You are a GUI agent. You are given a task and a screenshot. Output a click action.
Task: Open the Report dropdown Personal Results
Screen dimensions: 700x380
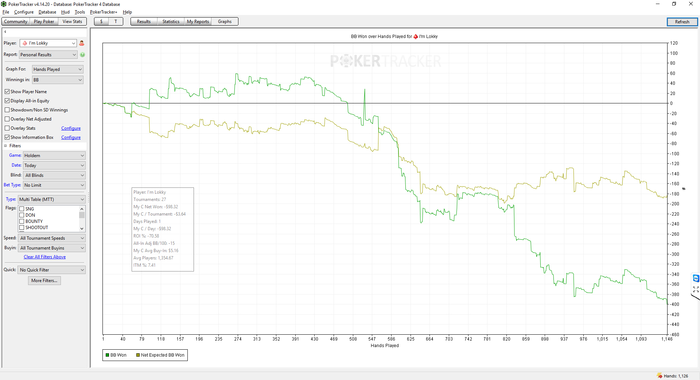tap(48, 54)
